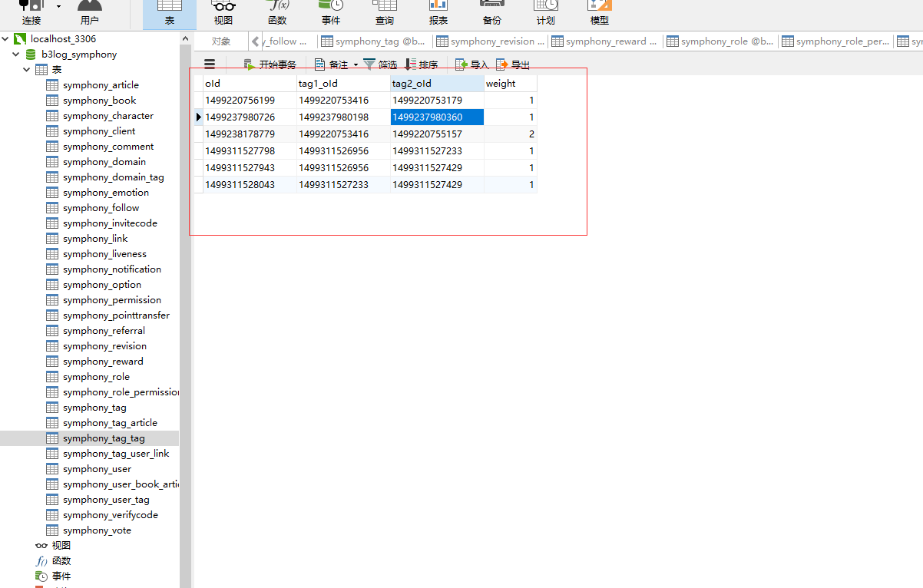The height and width of the screenshot is (588, 923).
Task: Toggle the 筛选 (Filter) on data grid
Action: pyautogui.click(x=381, y=64)
